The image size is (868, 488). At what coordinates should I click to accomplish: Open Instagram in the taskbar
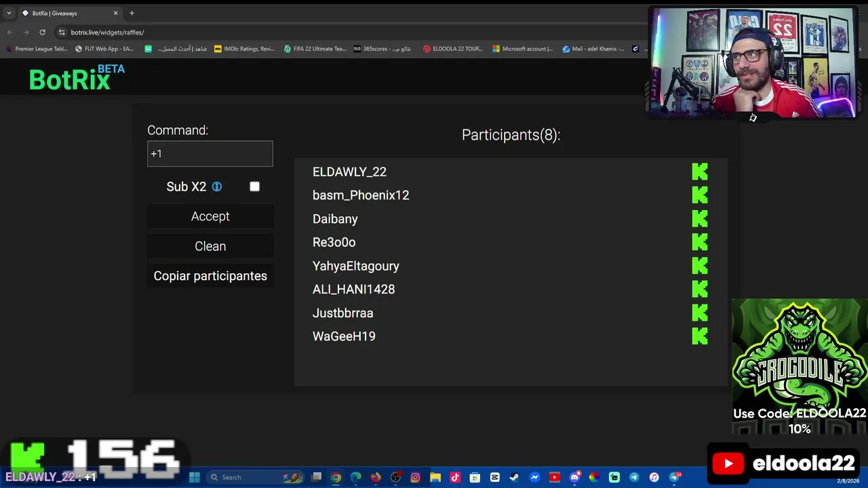415,477
